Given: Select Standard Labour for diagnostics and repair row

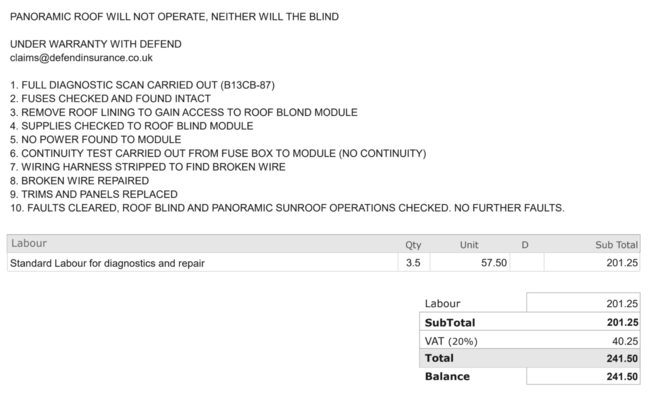Looking at the screenshot, I should click(323, 263).
